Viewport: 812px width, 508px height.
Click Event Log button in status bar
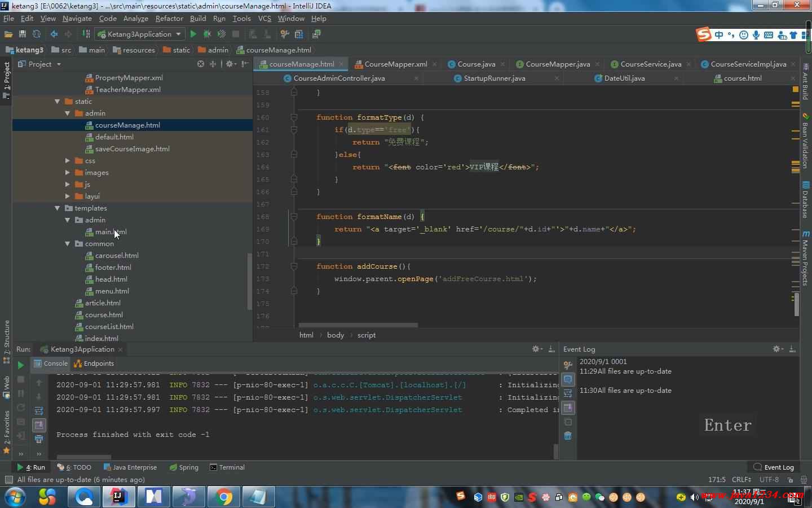774,467
